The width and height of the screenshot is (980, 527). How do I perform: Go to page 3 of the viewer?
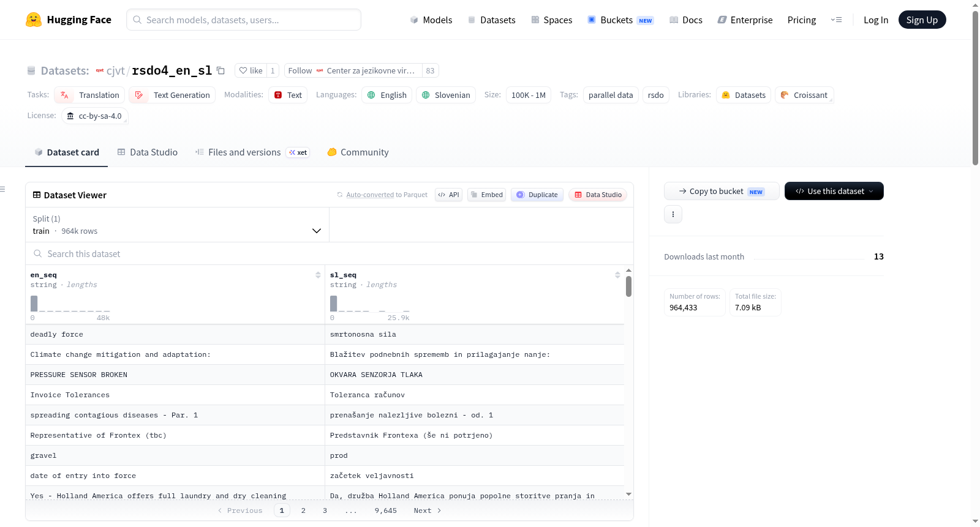tap(325, 510)
